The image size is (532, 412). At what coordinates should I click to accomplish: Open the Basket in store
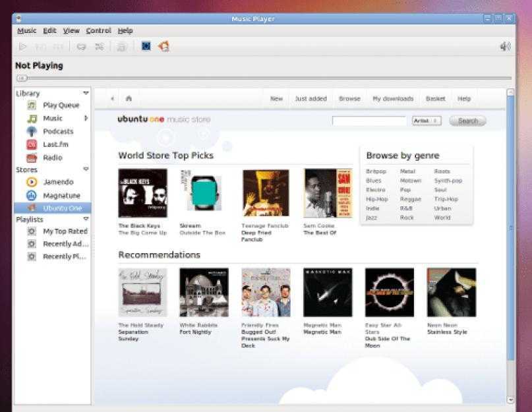[x=435, y=99]
